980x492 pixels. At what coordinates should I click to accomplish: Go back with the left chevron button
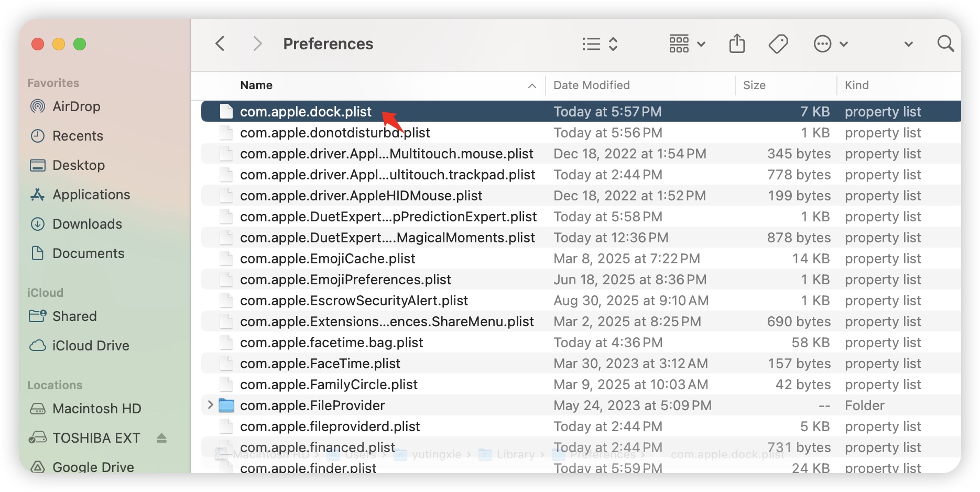(220, 44)
